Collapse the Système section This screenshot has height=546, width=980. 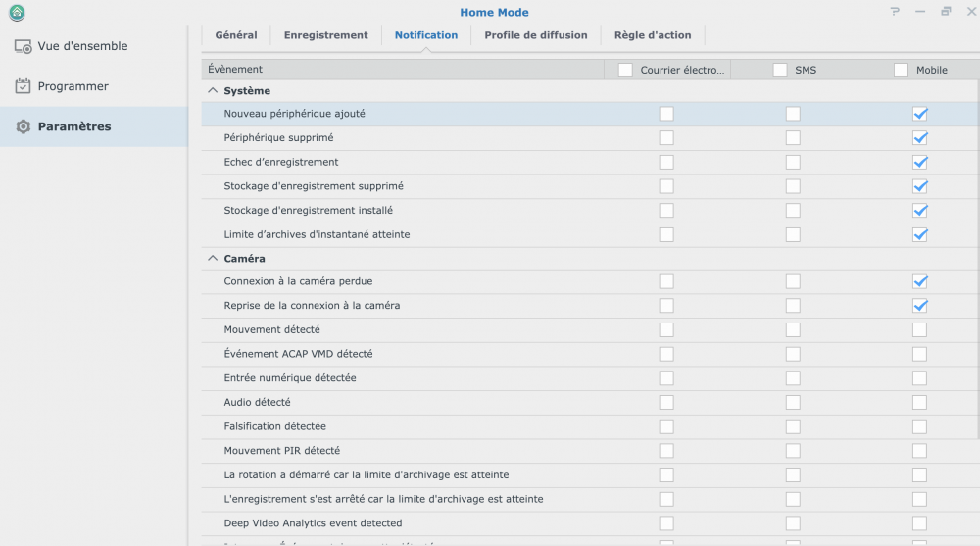tap(213, 91)
